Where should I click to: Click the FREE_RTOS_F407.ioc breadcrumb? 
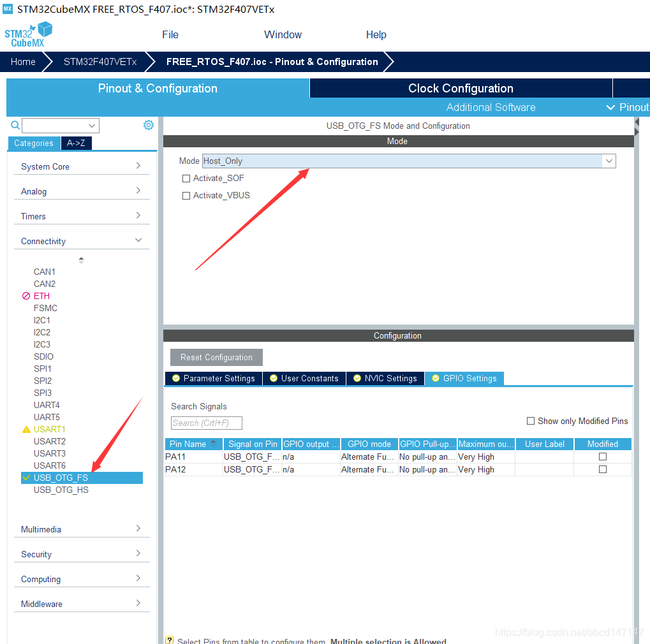272,62
